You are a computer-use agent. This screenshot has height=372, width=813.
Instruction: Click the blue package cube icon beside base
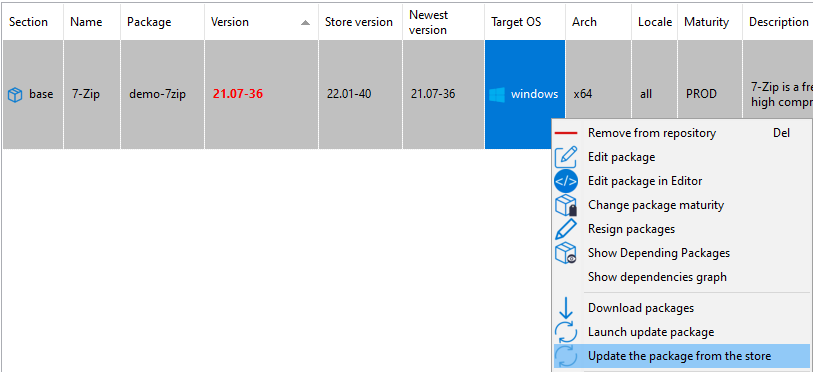point(16,95)
